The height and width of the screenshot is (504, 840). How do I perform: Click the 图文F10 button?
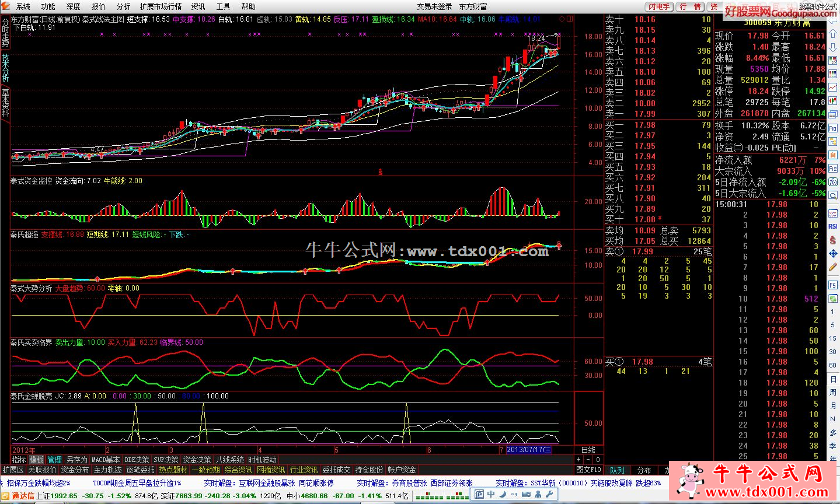pos(588,470)
